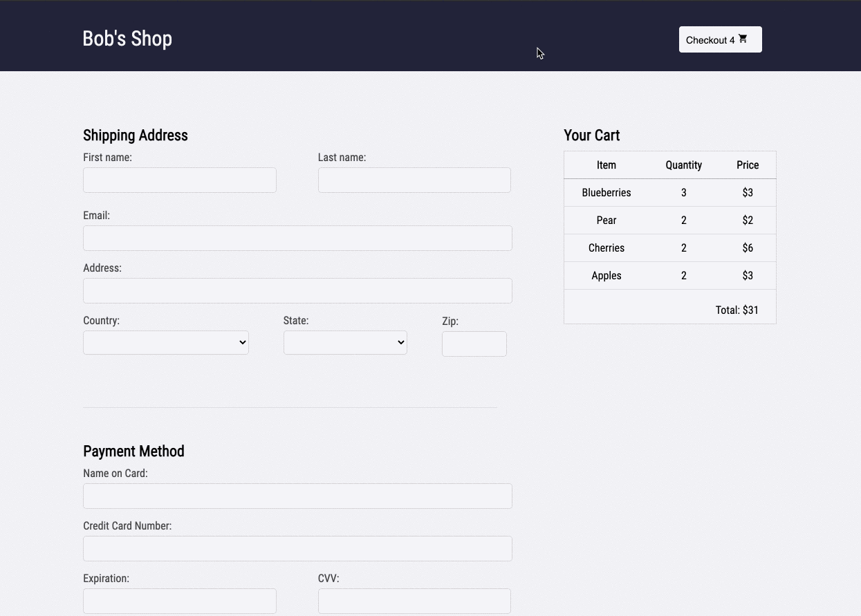Click the Expiration date field
Screen dimensions: 861x616
(180, 601)
